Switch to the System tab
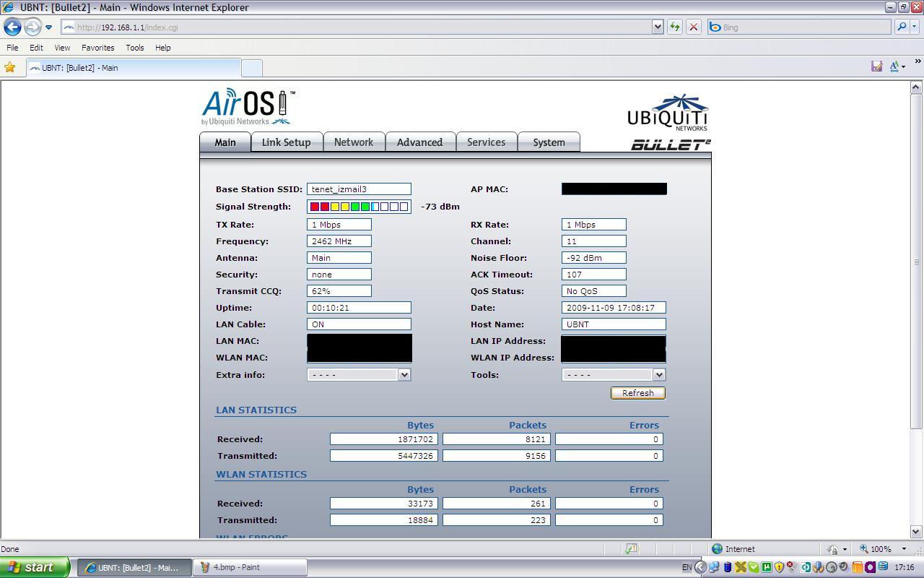This screenshot has height=578, width=924. pos(549,142)
